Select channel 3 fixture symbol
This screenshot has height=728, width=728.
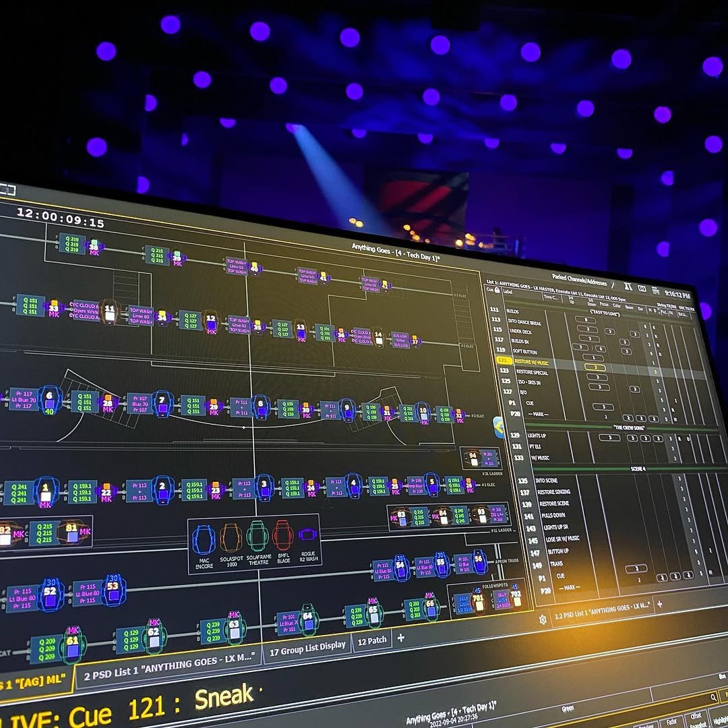(264, 489)
